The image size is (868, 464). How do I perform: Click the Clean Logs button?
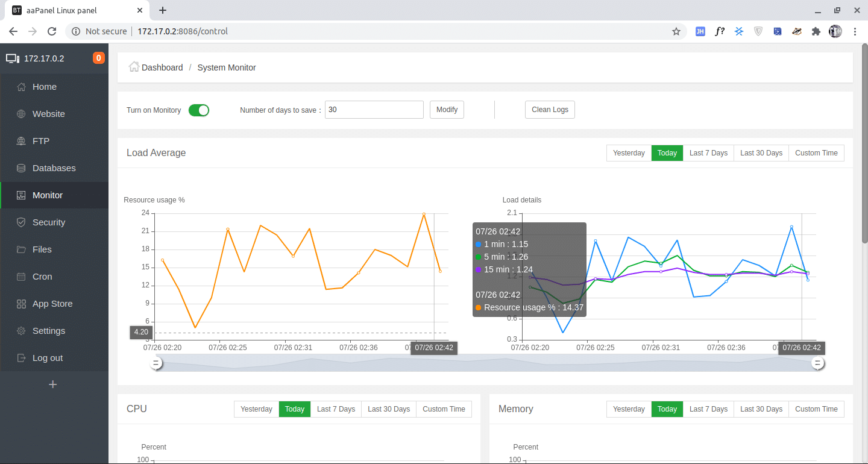click(x=550, y=110)
